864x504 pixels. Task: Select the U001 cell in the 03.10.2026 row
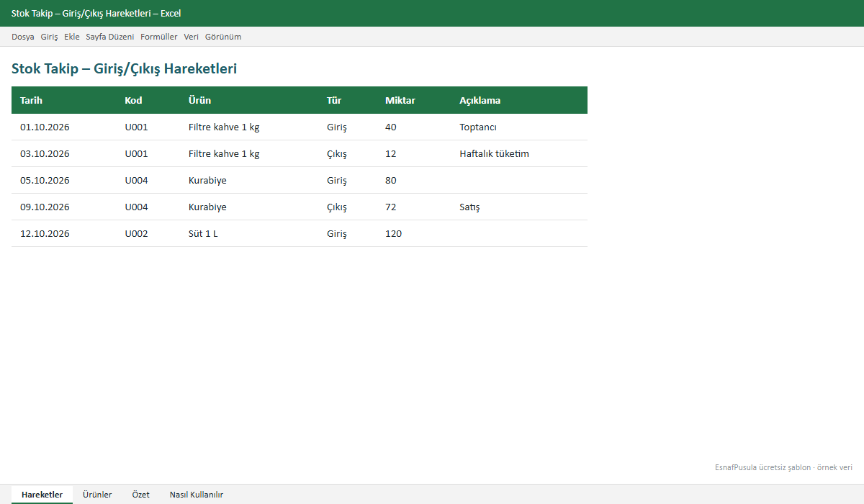point(148,153)
